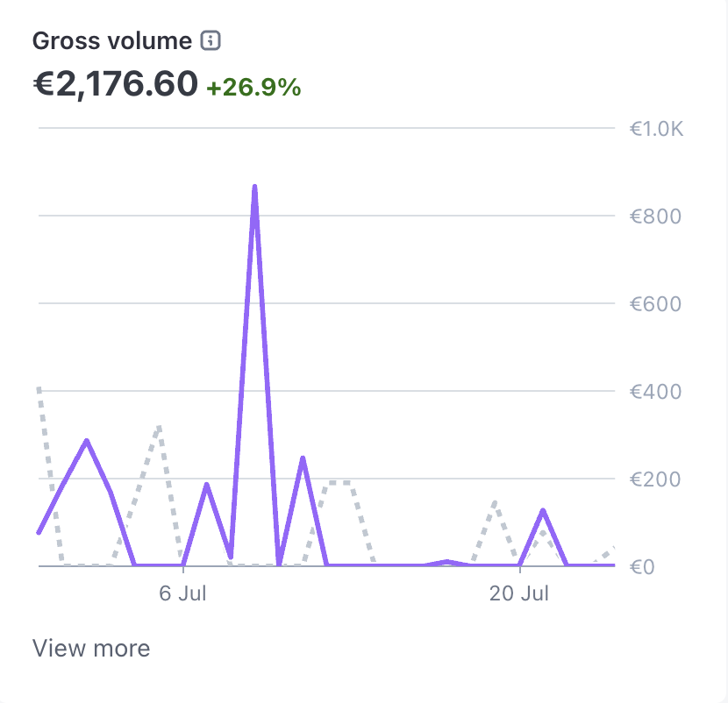728x703 pixels.
Task: Click the €0 baseline label
Action: pyautogui.click(x=643, y=566)
